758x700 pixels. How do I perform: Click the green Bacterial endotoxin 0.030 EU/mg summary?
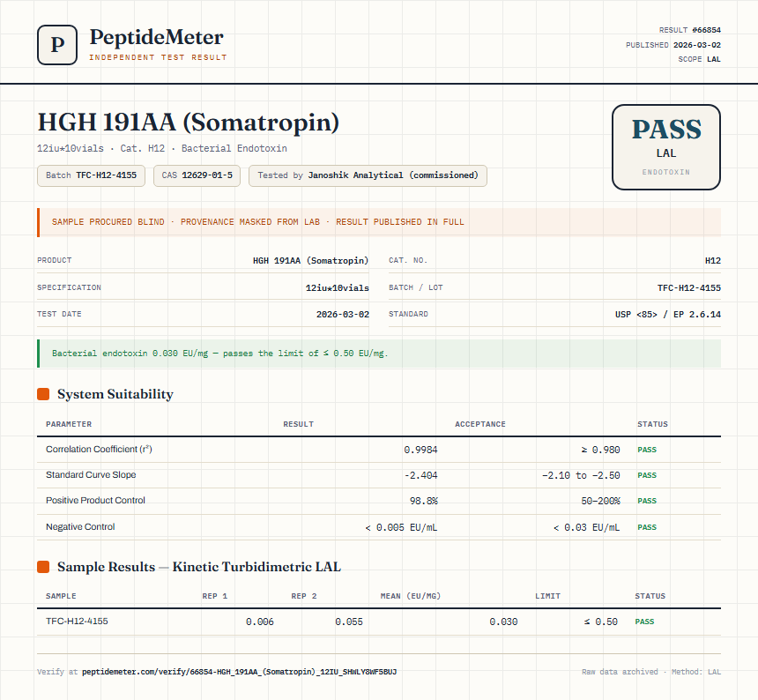click(379, 354)
